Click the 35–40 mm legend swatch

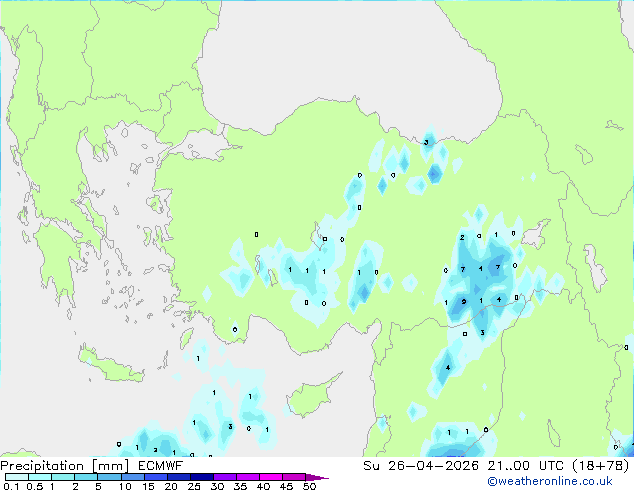pyautogui.click(x=247, y=477)
